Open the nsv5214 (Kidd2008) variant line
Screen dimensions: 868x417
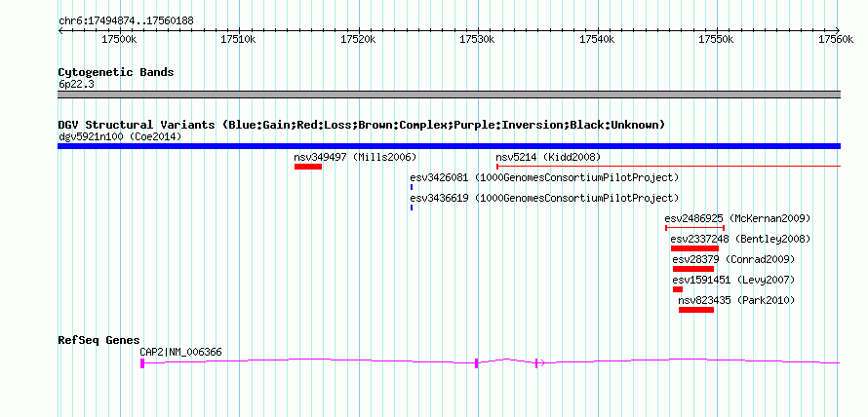click(x=669, y=166)
